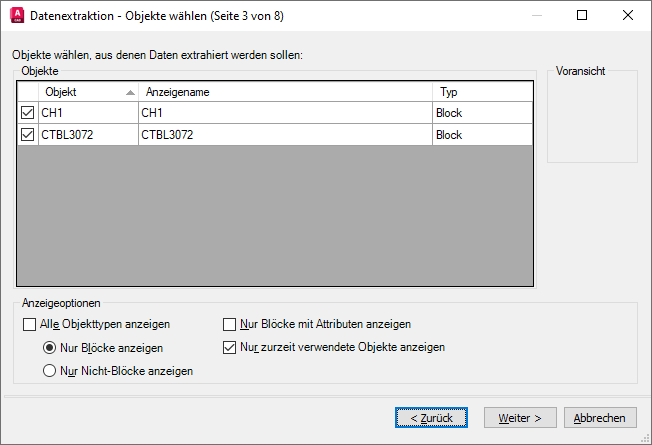Go back with the Zurück button
Screen dimensions: 652x445
point(430,417)
